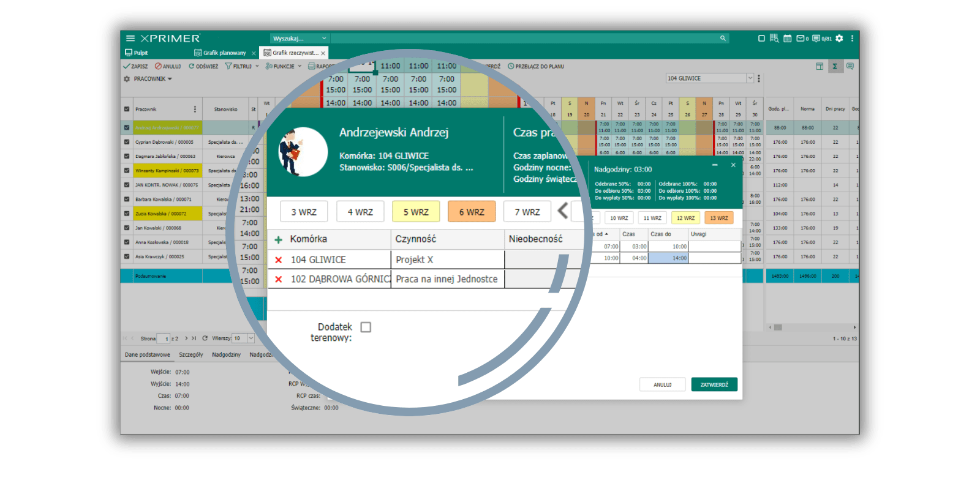The image size is (980, 494).
Task: Toggle the select-all checkbox beside Pracownik header
Action: click(x=127, y=109)
